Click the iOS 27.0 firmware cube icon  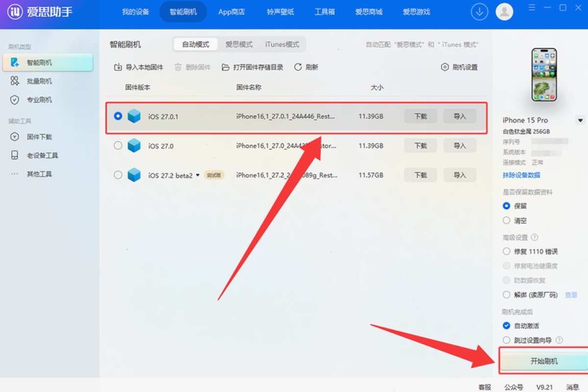coord(134,145)
